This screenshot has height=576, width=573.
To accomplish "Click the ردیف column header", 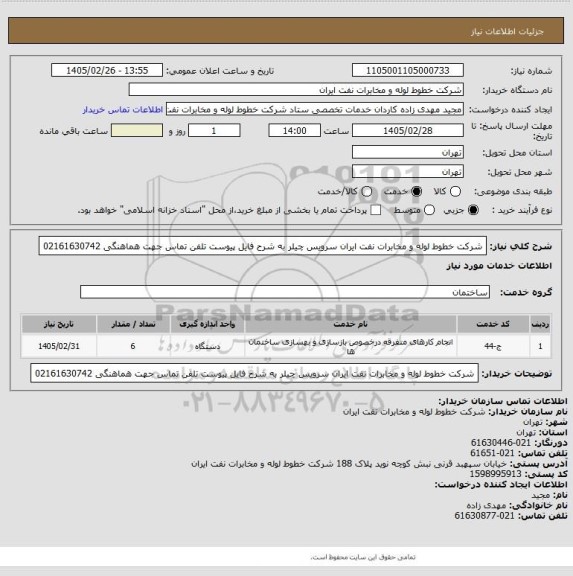I will pos(540,324).
